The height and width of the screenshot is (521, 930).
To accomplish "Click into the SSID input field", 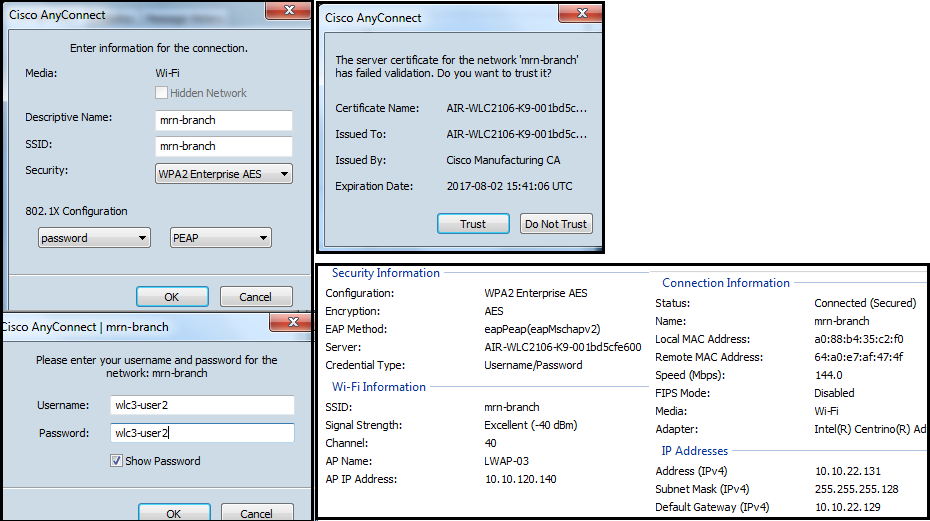I will [x=224, y=146].
